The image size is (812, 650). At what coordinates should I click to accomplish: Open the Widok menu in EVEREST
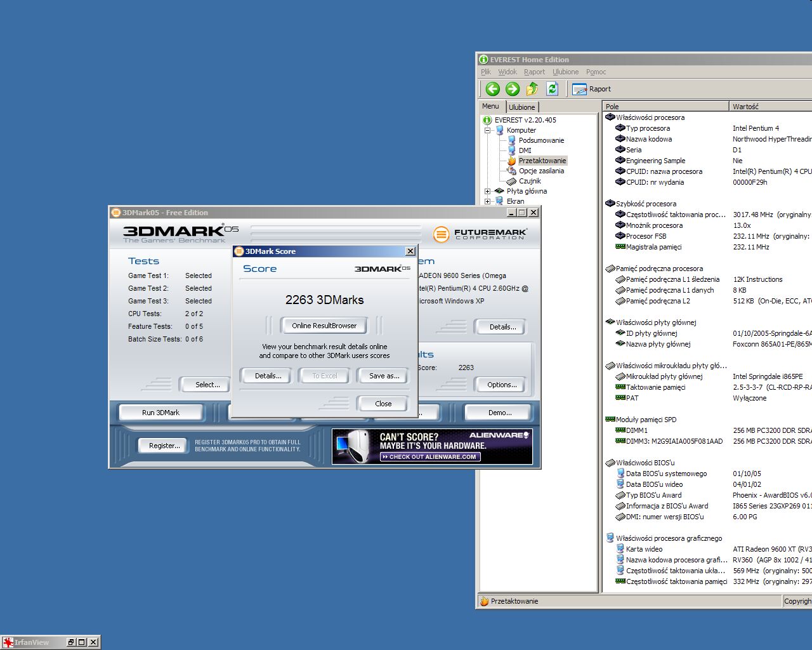[x=507, y=72]
